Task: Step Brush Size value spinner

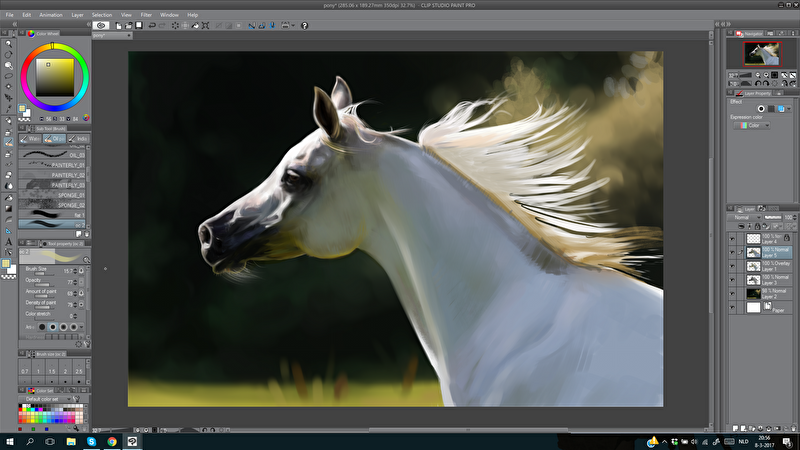Action: coord(76,271)
